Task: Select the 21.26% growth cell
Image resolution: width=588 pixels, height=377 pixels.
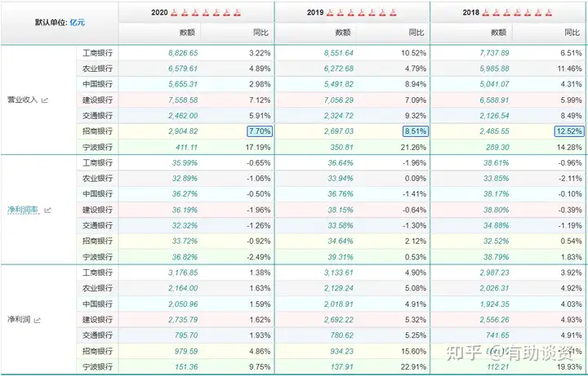Action: click(x=413, y=147)
